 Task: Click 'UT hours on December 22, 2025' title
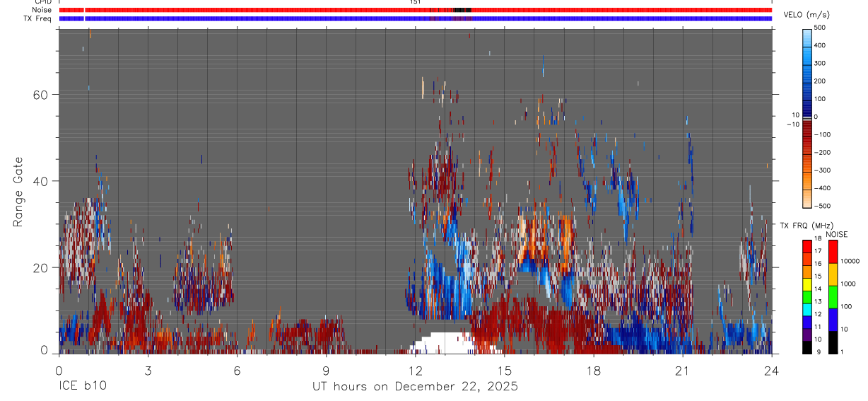416,386
